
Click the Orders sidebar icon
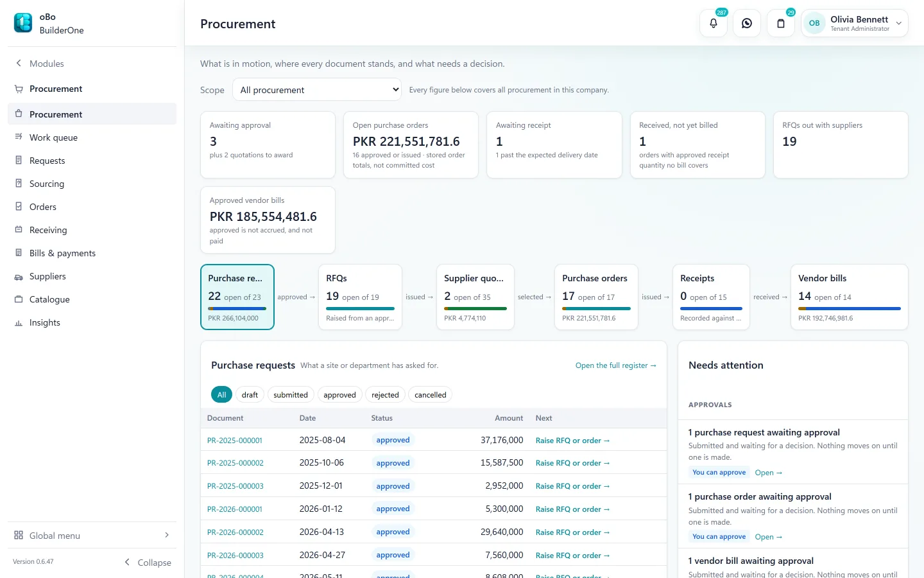tap(19, 206)
